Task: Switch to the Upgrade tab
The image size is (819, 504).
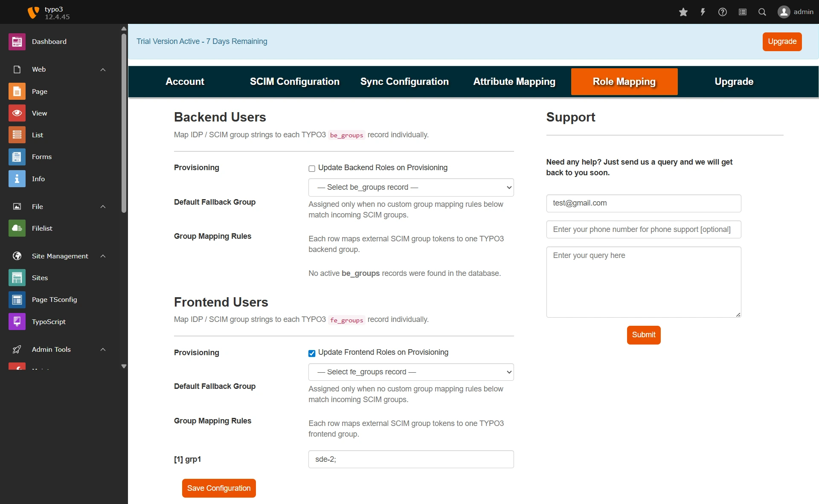Action: [x=734, y=81]
